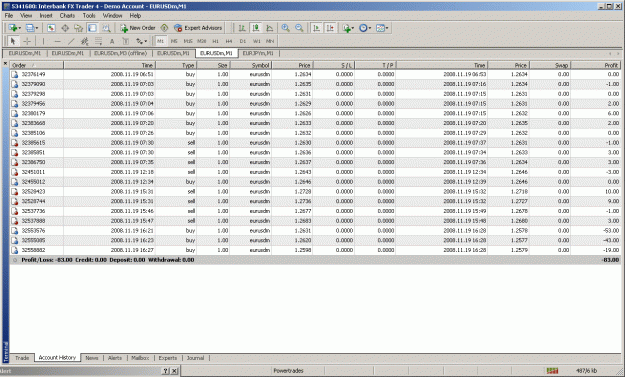Open the Arrows objects tool
Viewport: 625px width, 377px height.
pos(139,41)
